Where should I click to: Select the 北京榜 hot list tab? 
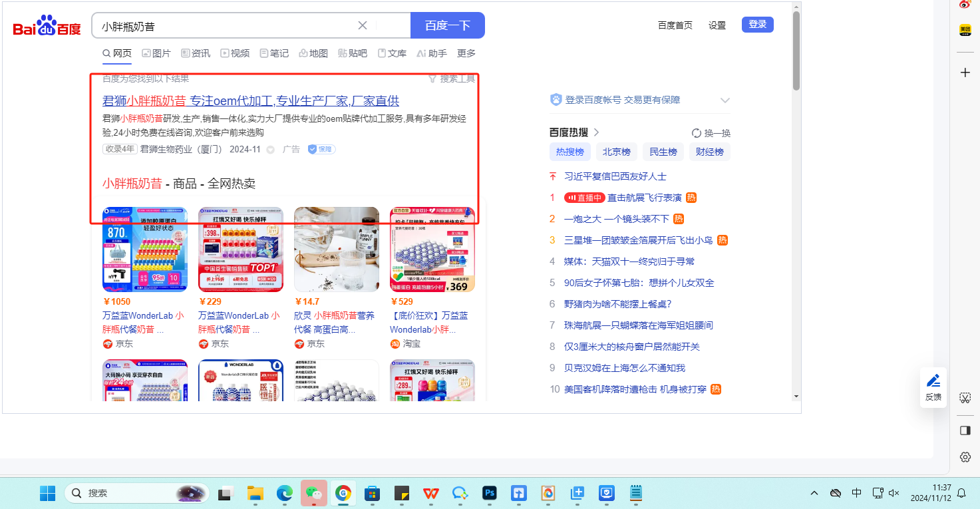coord(616,152)
